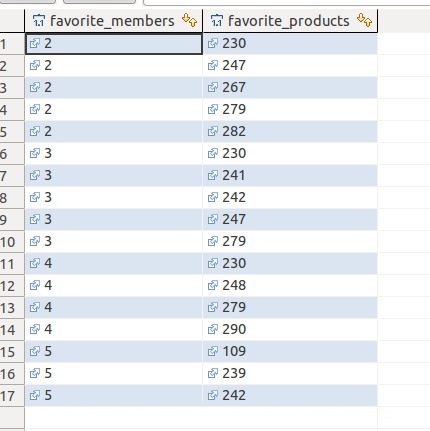The width and height of the screenshot is (430, 431).
Task: Open link icon beside product 109
Action: 213,351
